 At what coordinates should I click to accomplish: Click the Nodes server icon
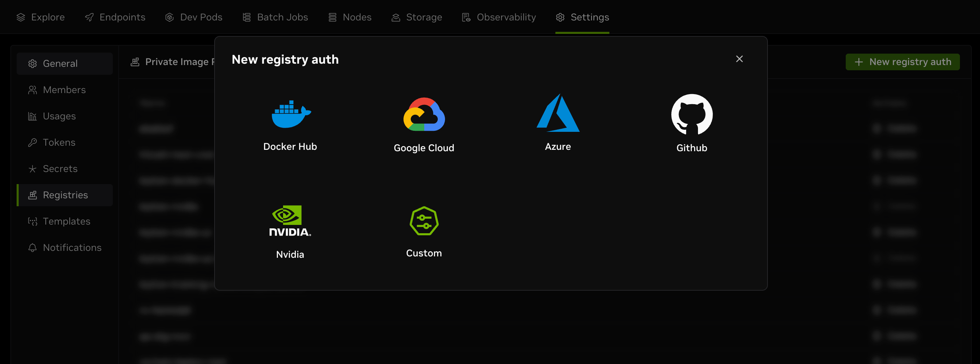pyautogui.click(x=333, y=18)
